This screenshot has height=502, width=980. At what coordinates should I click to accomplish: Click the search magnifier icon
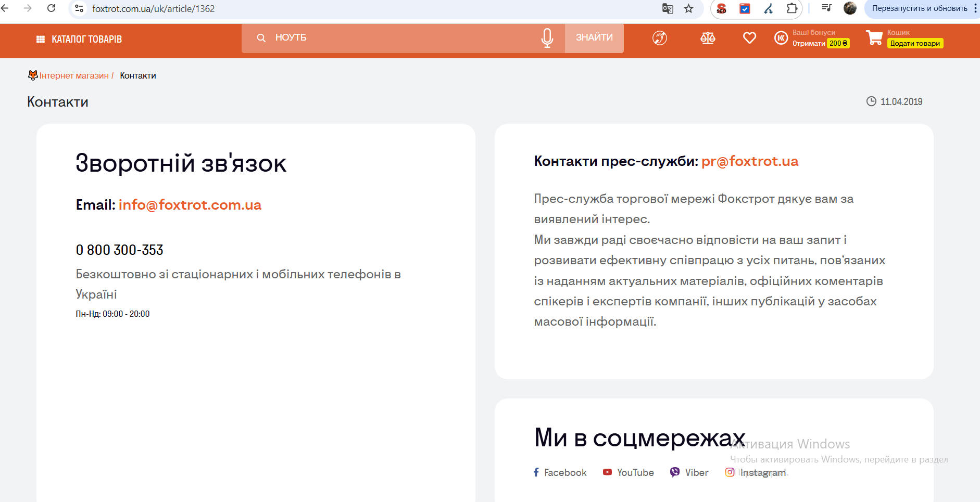coord(261,38)
